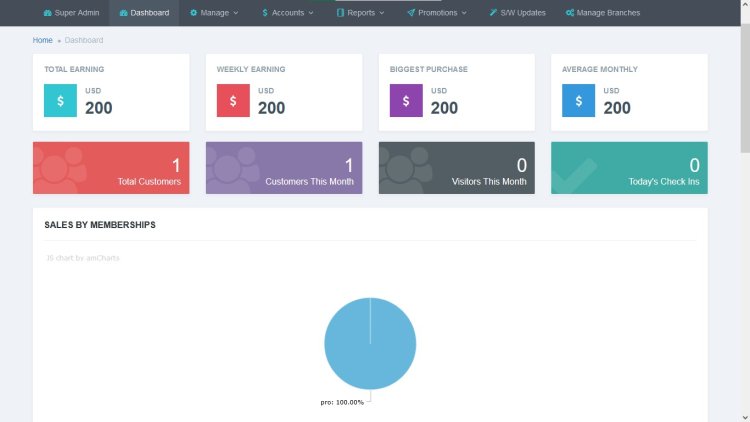Expand the Manage dropdown arrow

[x=236, y=13]
